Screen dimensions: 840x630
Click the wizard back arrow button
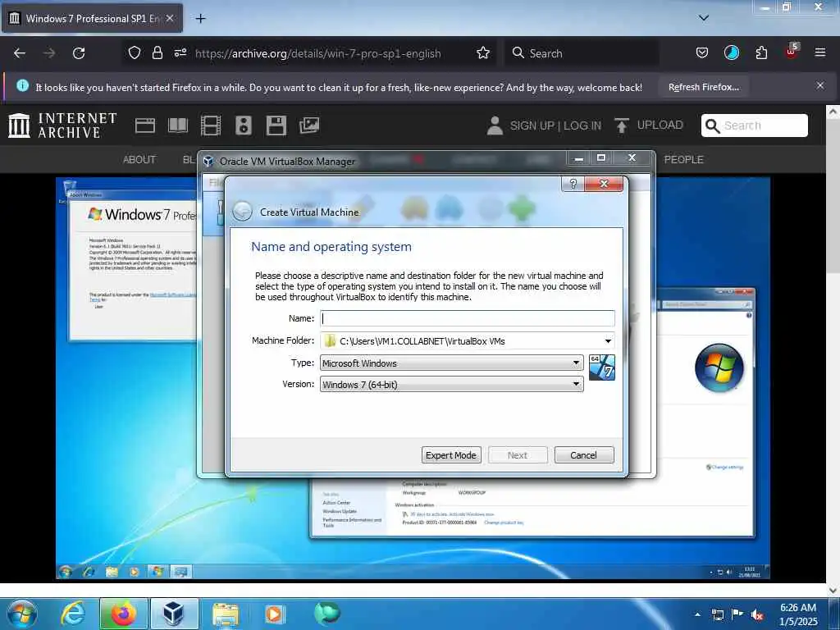(242, 212)
